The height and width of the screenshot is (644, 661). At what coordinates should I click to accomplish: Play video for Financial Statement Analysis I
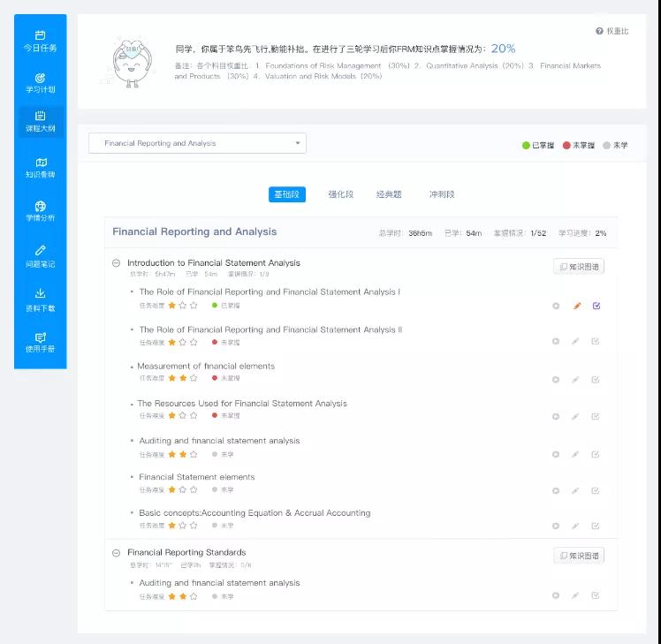coord(556,306)
